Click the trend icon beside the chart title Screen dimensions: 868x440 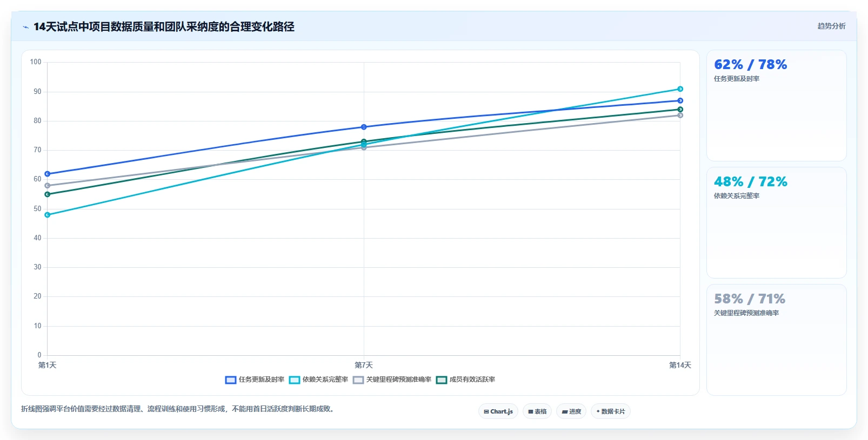[x=25, y=27]
